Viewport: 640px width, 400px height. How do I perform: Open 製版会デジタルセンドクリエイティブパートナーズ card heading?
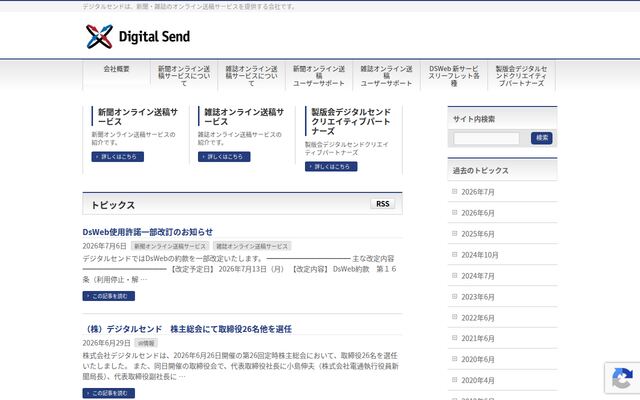pos(351,121)
